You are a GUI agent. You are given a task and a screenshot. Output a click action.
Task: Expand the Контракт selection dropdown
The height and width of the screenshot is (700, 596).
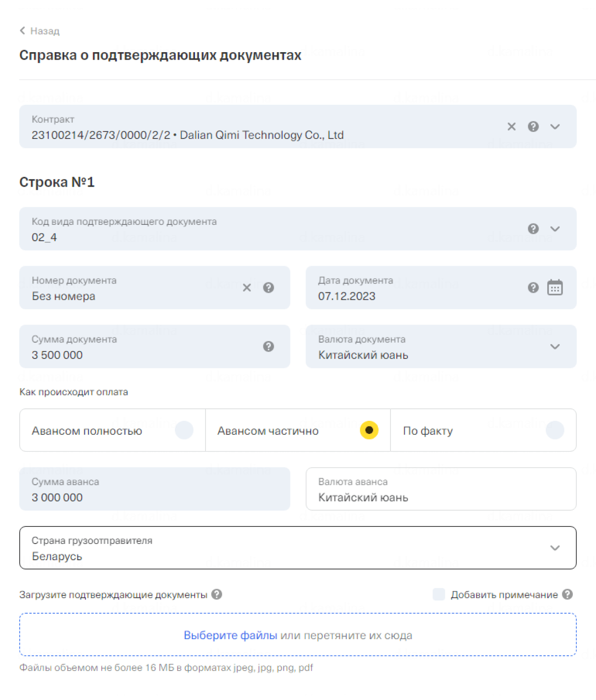coord(555,127)
